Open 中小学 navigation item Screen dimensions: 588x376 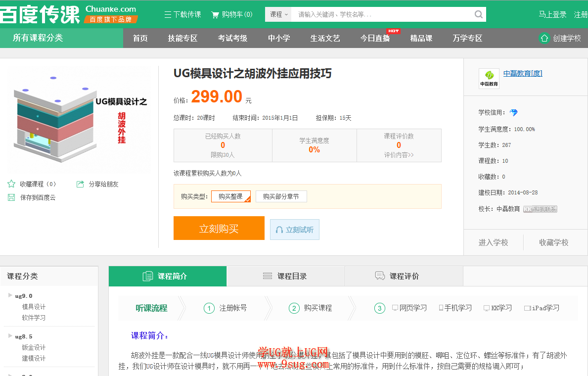279,38
